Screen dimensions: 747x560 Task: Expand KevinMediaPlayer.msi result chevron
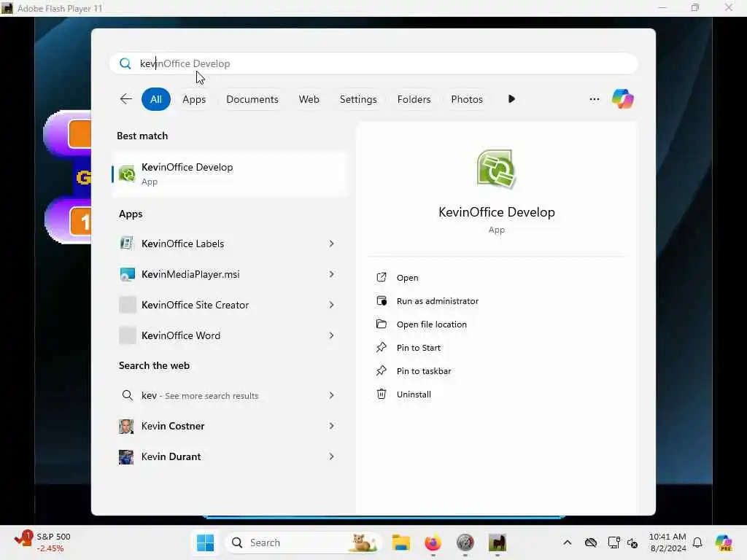[332, 274]
